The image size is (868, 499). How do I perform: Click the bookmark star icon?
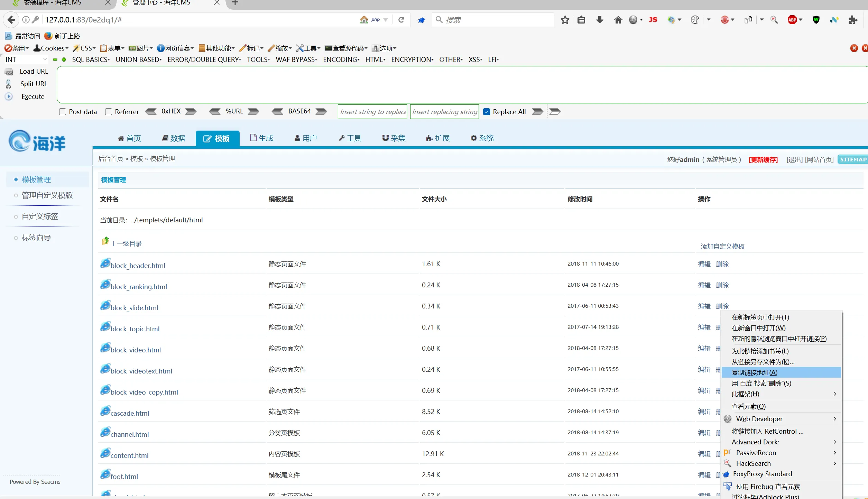click(565, 20)
